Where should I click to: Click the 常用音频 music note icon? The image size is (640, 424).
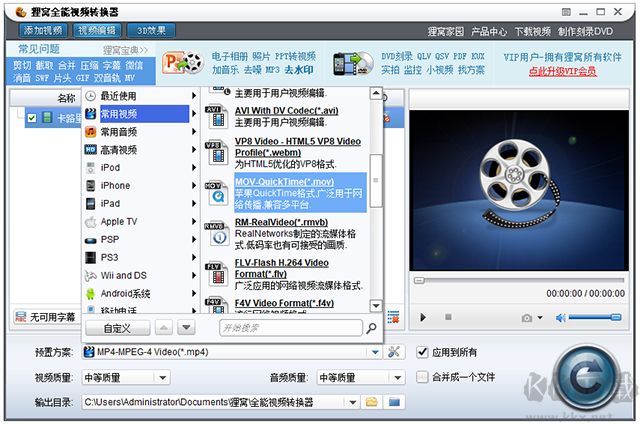click(91, 132)
